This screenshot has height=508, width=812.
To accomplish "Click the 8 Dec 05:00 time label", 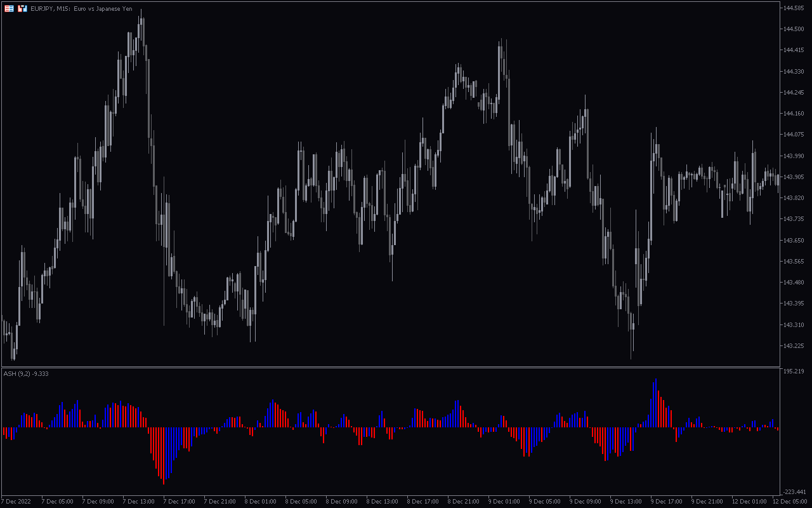I will [x=301, y=501].
